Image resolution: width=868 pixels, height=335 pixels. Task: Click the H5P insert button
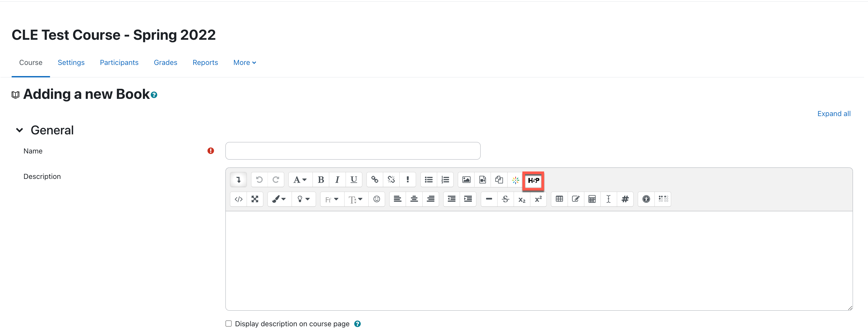pyautogui.click(x=533, y=180)
